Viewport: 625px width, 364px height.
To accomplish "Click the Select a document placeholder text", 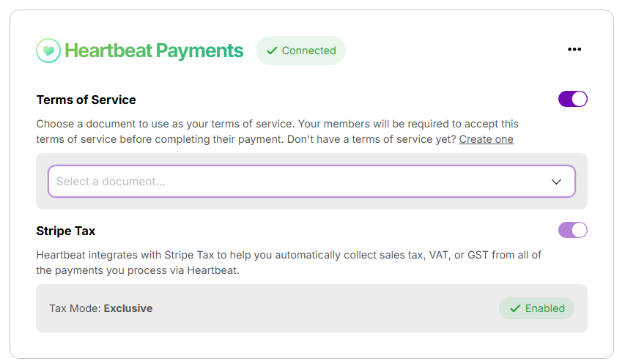I will point(111,182).
